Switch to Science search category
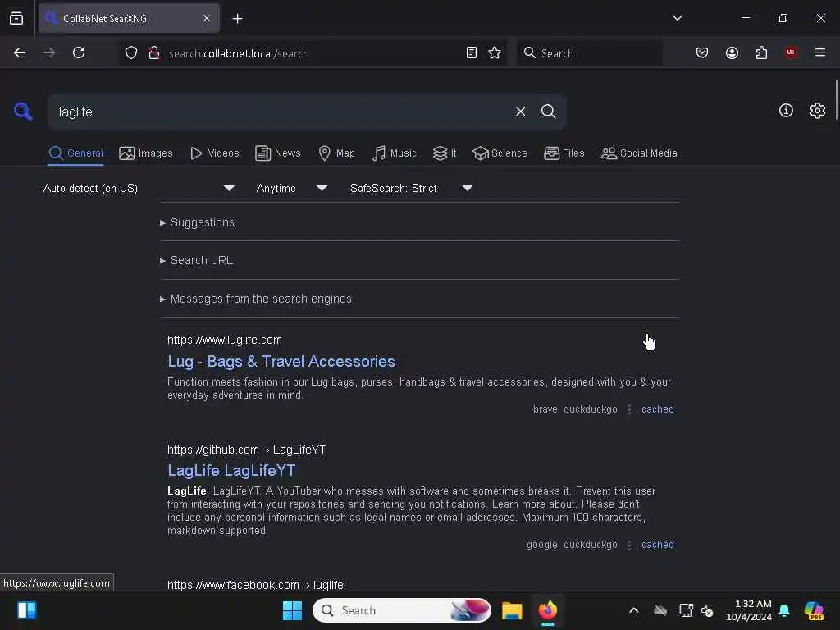 point(500,153)
